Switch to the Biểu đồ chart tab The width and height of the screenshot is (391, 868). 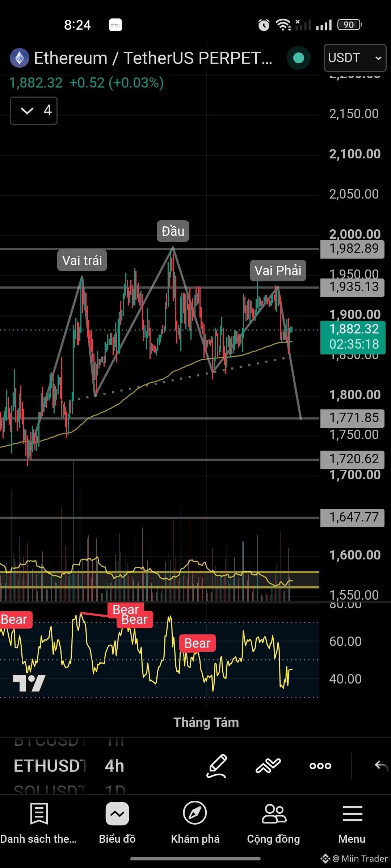tap(117, 823)
